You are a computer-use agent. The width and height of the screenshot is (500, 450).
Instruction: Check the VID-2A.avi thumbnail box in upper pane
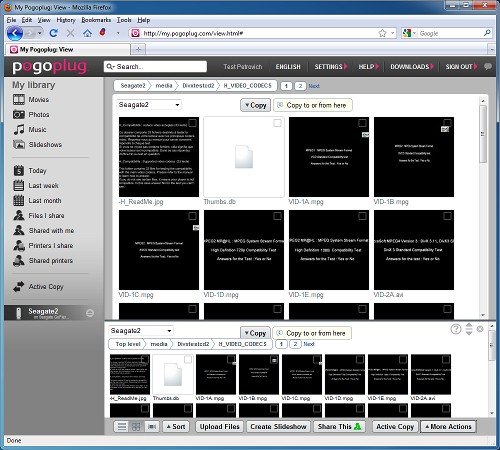click(447, 216)
